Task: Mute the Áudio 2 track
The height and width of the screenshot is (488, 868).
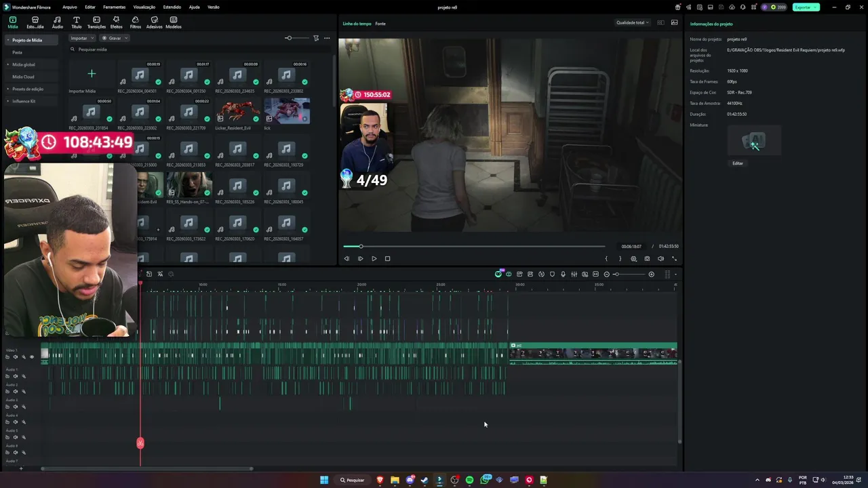Action: (16, 392)
